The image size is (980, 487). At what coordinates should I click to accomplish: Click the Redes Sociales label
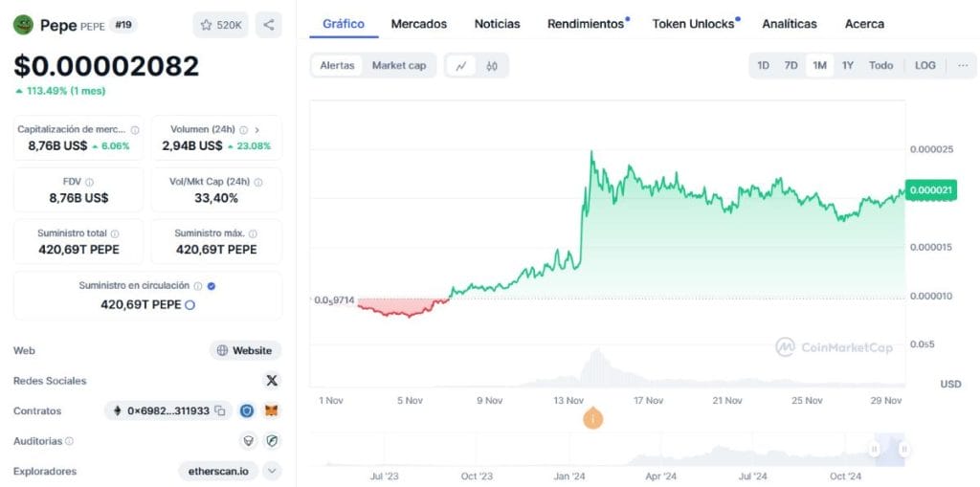[50, 381]
